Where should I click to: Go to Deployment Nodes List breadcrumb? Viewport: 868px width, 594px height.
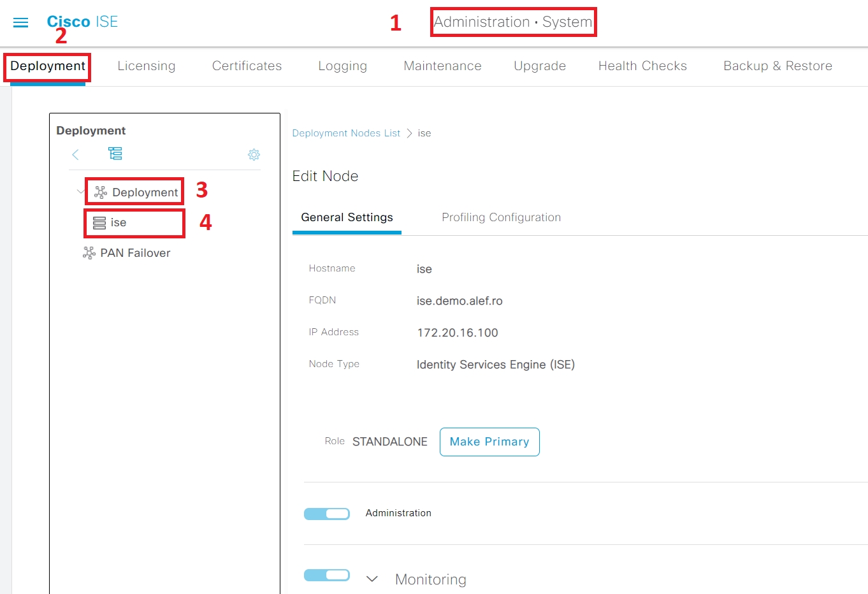coord(346,133)
